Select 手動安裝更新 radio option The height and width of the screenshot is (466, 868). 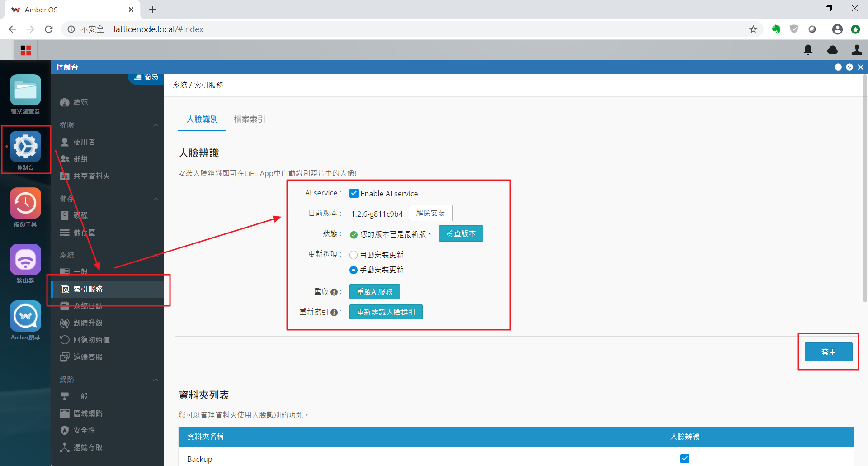[x=354, y=270]
